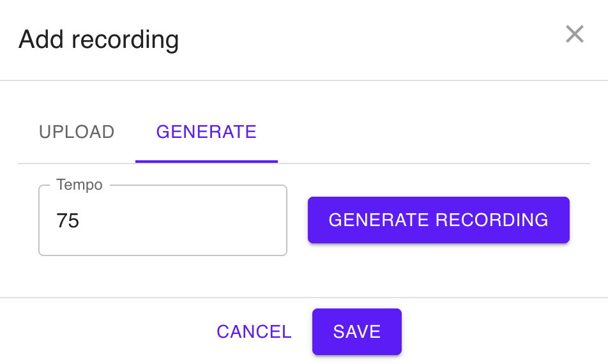Click the Tempo field label
This screenshot has width=608, height=364.
[79, 185]
